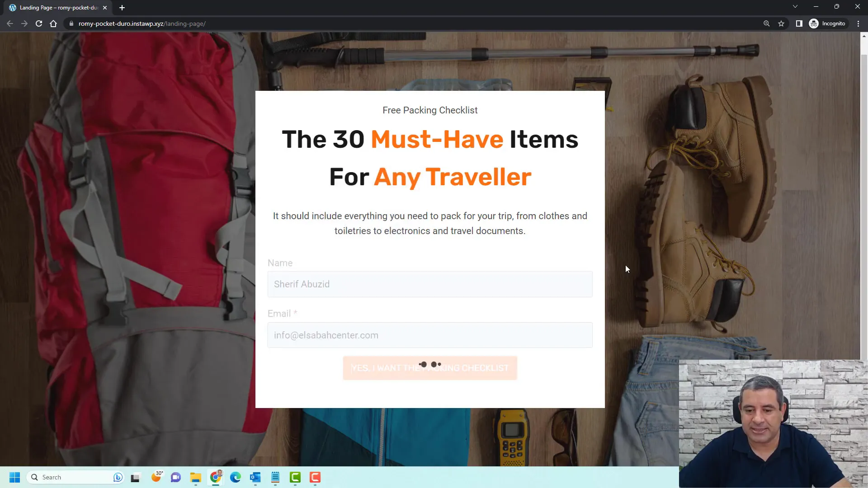868x488 pixels.
Task: Click the browser forward navigation arrow
Action: 24,23
